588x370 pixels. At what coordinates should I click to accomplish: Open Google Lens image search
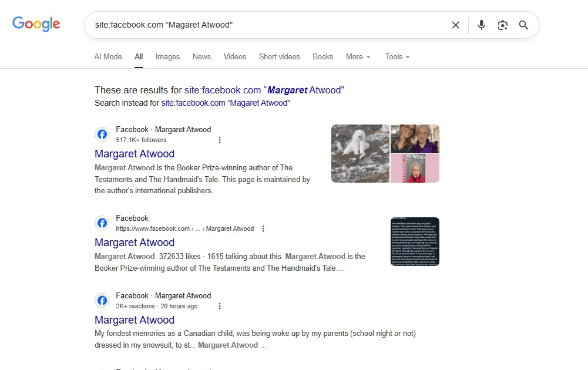pos(502,25)
